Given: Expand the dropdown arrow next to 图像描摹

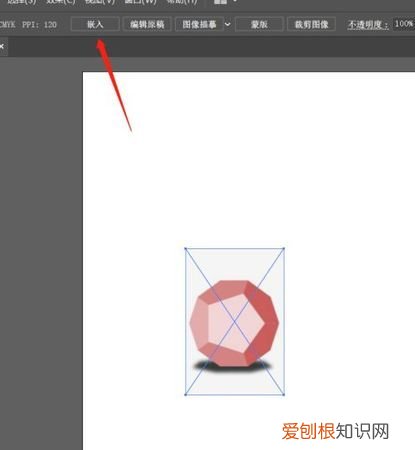Looking at the screenshot, I should point(228,24).
